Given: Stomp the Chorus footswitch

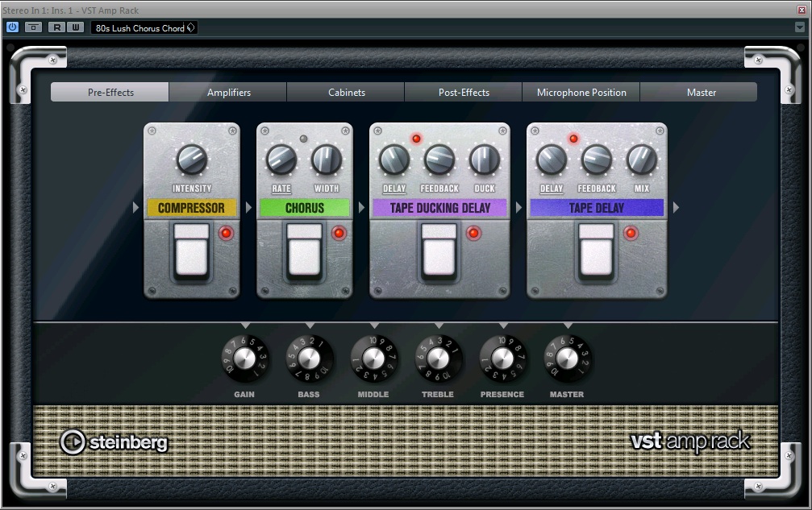Looking at the screenshot, I should point(305,252).
